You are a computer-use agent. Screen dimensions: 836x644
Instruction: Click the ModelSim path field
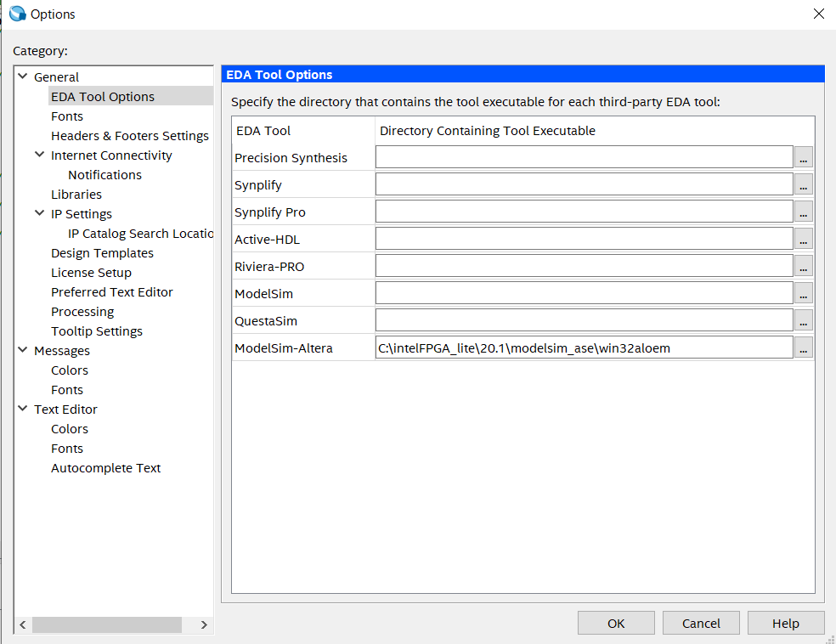coord(585,293)
